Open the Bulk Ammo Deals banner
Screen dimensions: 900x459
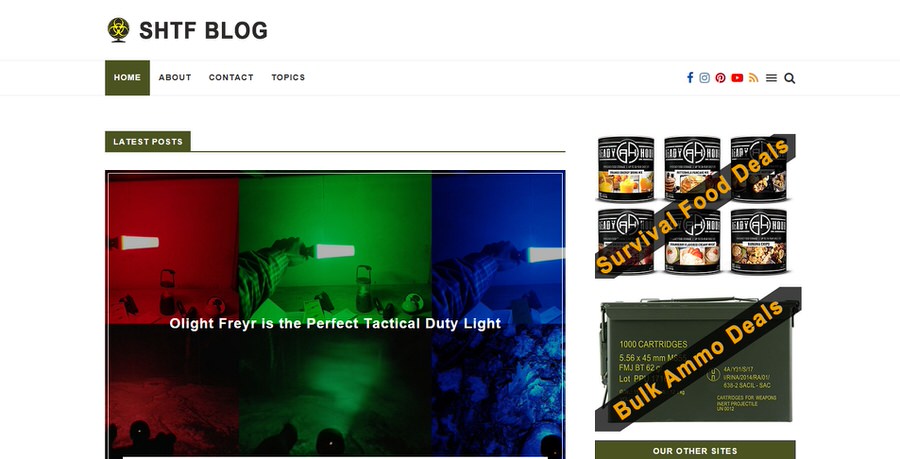pyautogui.click(x=698, y=359)
